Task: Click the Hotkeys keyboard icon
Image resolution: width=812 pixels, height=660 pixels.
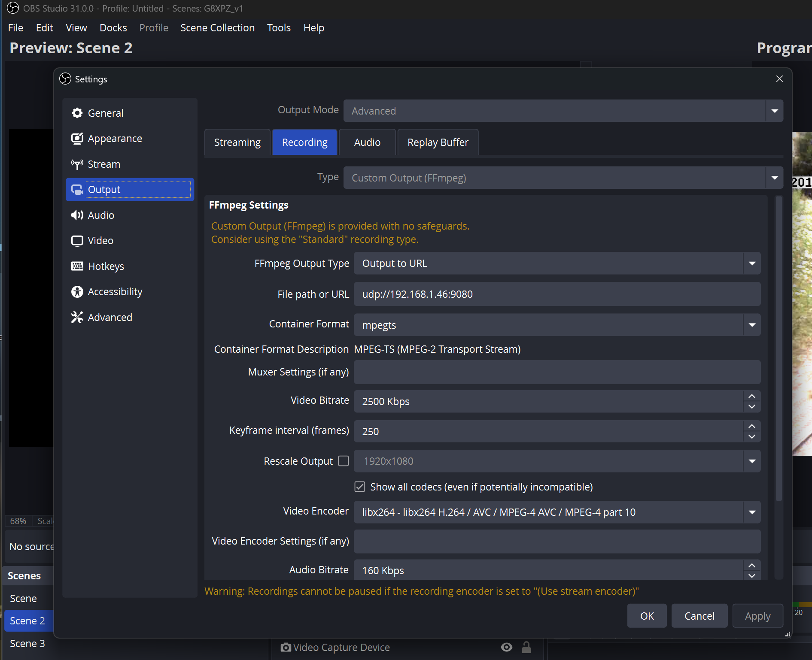Action: click(77, 266)
